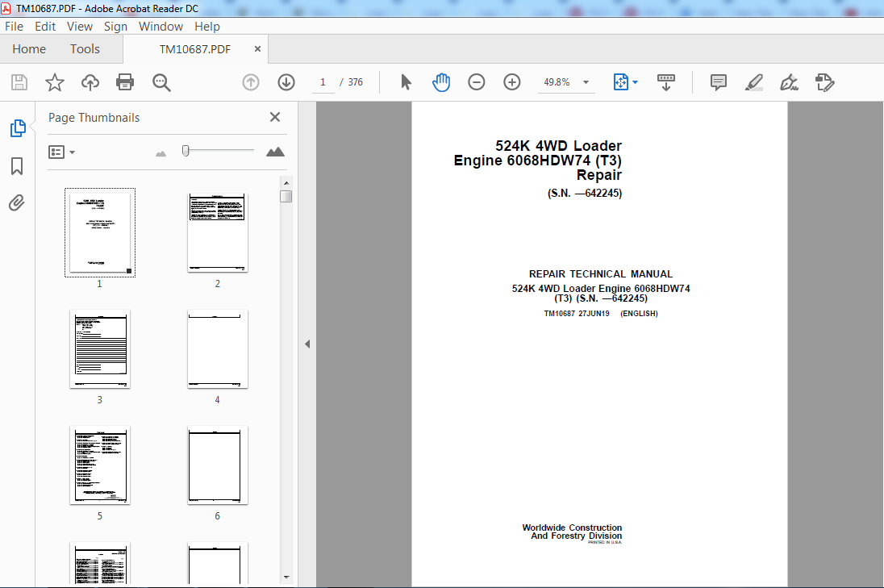The width and height of the screenshot is (884, 588).
Task: Click the fit page options icon
Action: [x=620, y=82]
